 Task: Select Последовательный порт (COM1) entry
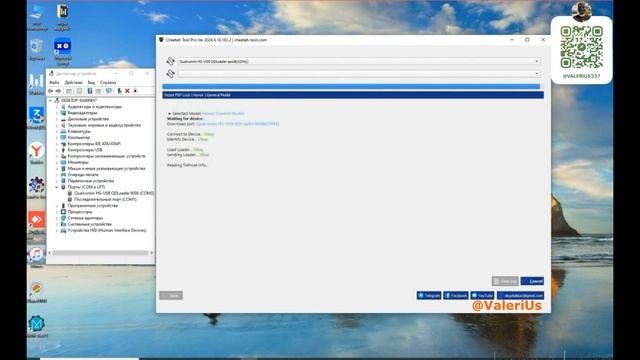click(105, 199)
